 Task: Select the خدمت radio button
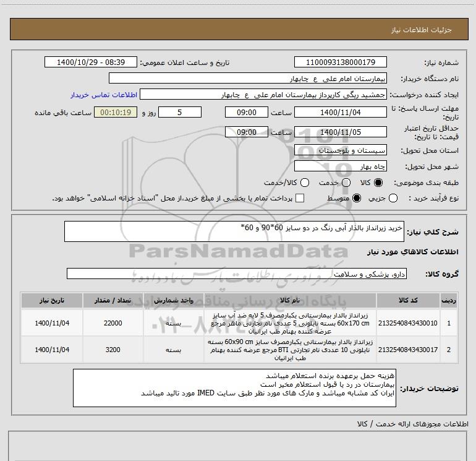346,183
